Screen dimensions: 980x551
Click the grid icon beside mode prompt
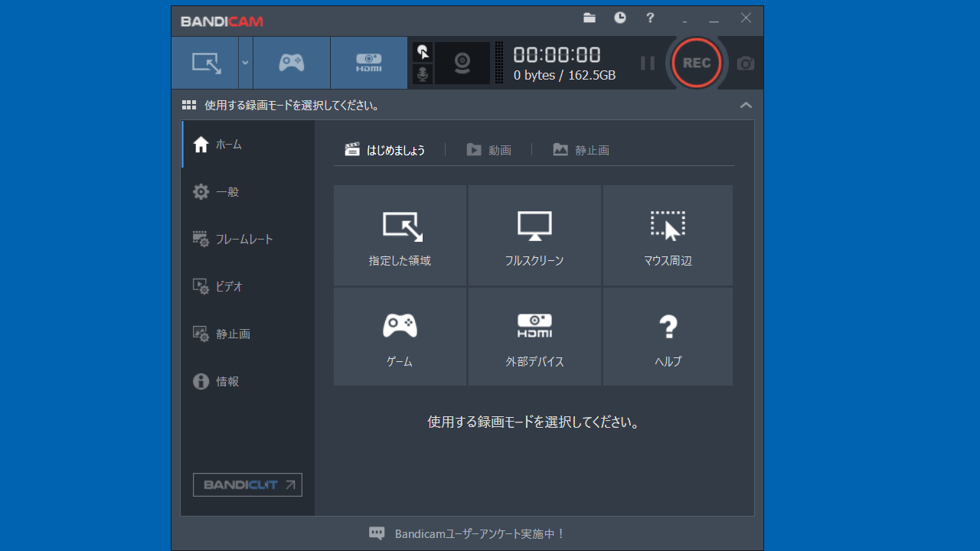[x=189, y=105]
